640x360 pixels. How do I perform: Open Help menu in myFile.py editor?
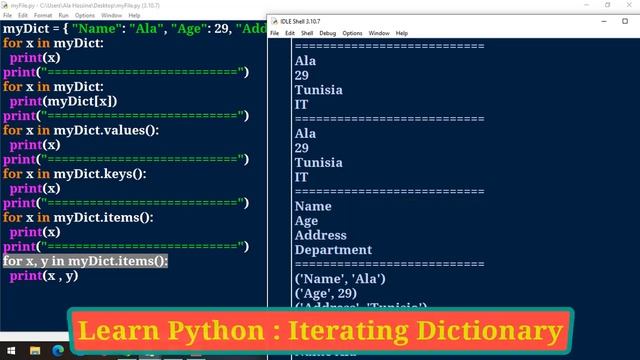coord(134,16)
